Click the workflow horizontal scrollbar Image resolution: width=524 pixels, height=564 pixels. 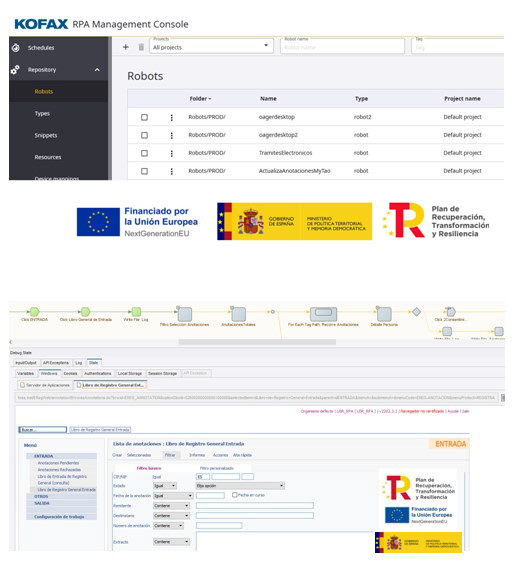tap(257, 342)
